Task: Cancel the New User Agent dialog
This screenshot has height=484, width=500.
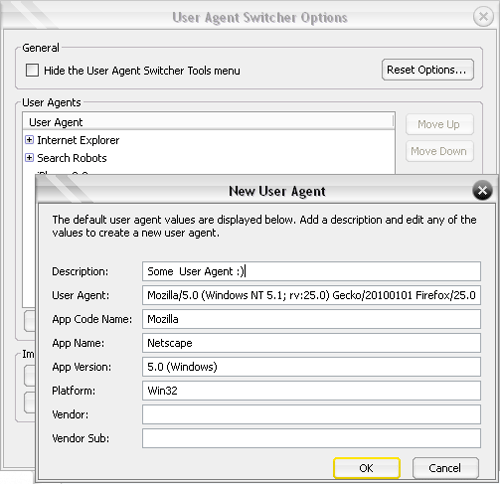Action: point(445,468)
